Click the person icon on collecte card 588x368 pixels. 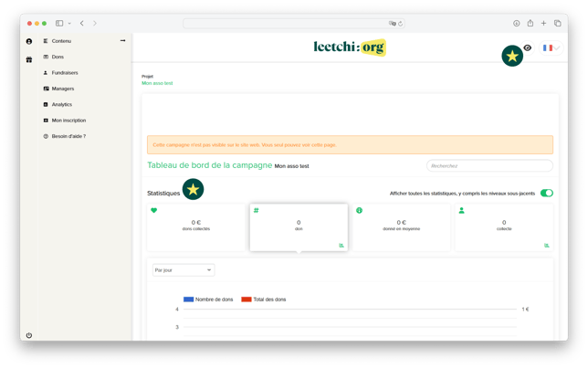coord(462,210)
